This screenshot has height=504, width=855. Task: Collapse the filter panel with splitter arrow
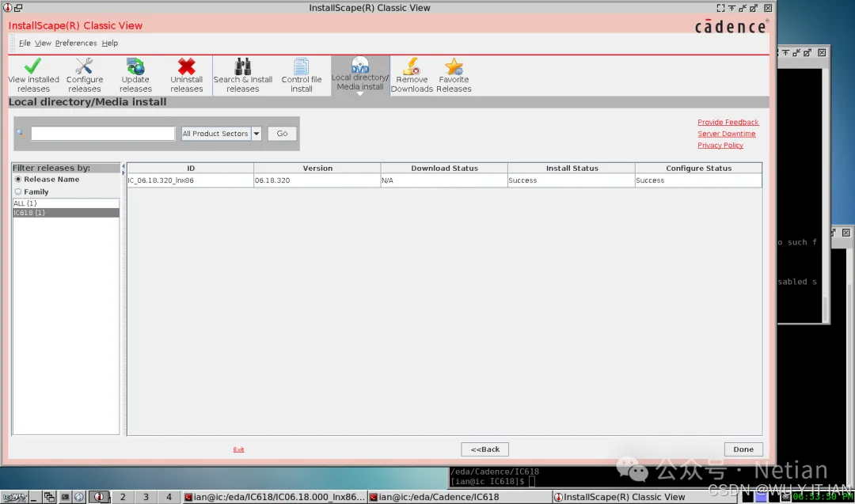[123, 167]
